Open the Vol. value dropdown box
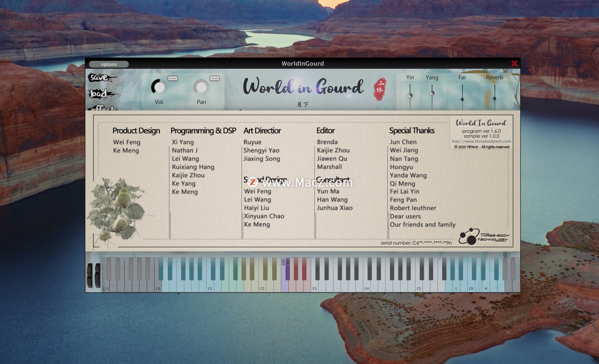Viewport: 599px width, 364px height. tap(173, 78)
